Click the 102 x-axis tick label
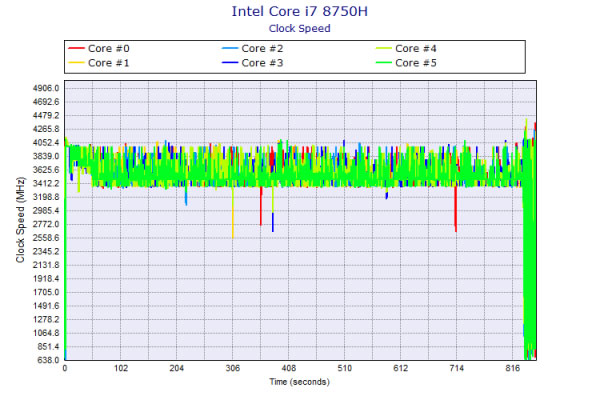The width and height of the screenshot is (600, 400). tap(121, 368)
